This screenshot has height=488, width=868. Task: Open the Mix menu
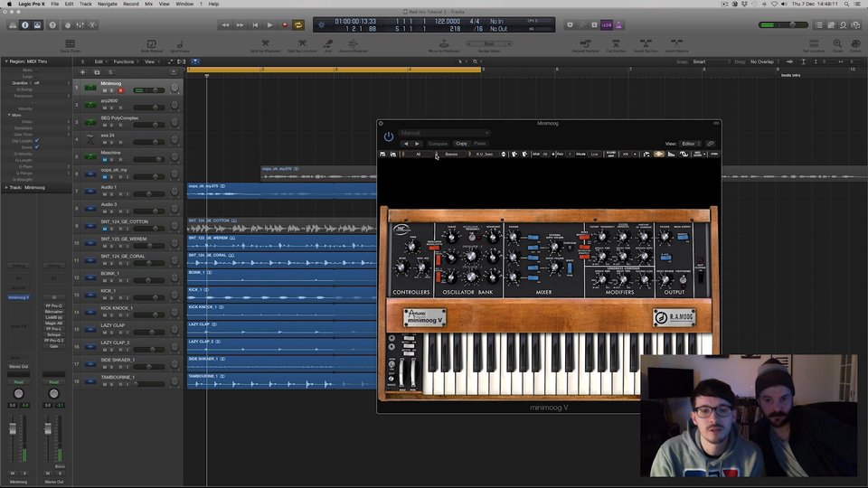point(149,4)
